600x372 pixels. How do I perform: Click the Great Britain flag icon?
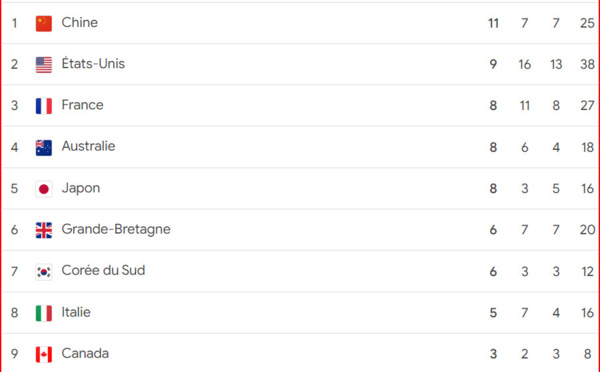[44, 230]
